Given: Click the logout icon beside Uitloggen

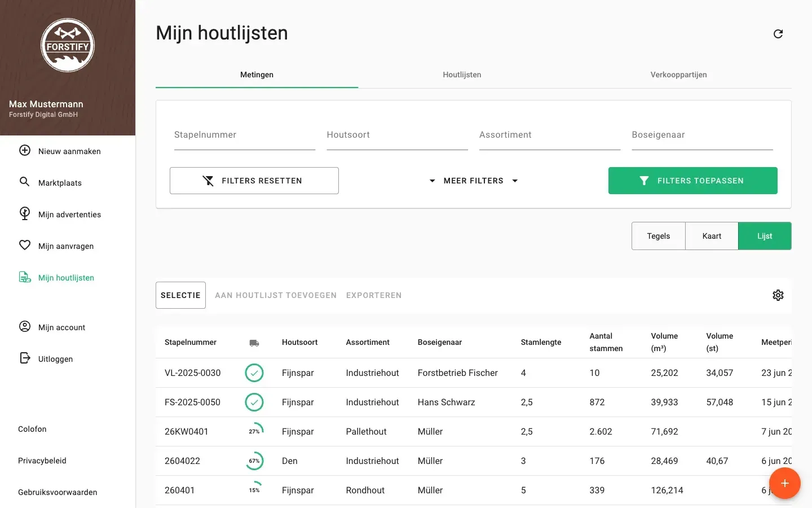Looking at the screenshot, I should pos(25,358).
